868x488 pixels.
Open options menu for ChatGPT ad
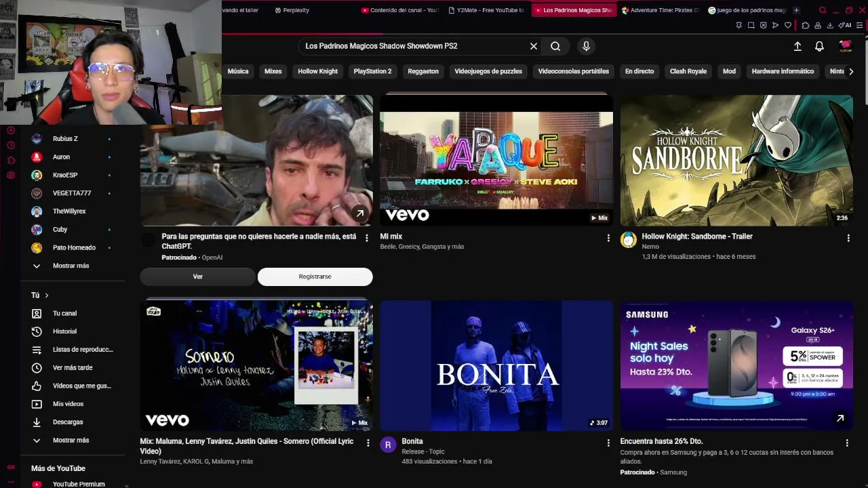click(x=367, y=238)
